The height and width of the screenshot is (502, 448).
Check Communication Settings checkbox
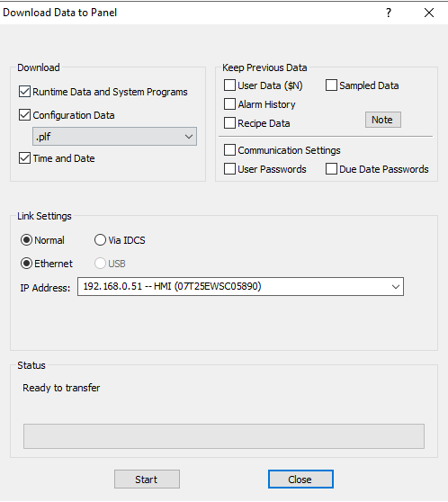pos(229,150)
